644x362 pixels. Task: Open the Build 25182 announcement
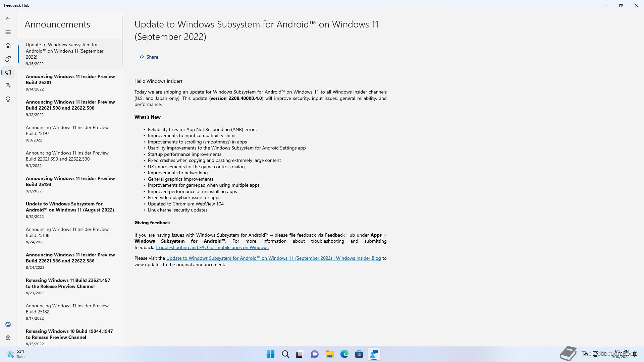70,312
